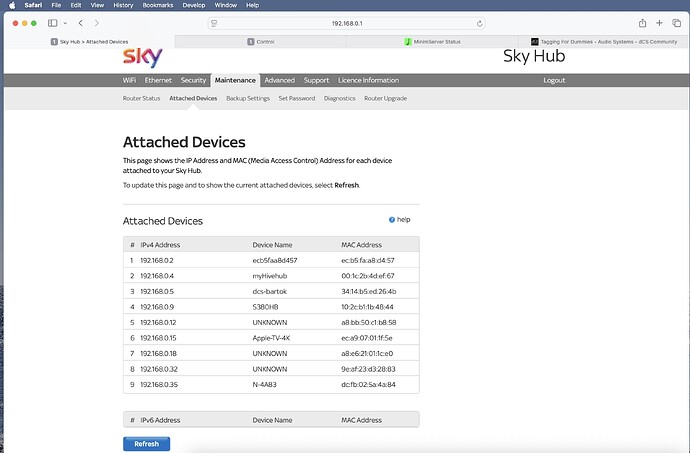Image resolution: width=690 pixels, height=453 pixels.
Task: Toggle the Safari sidebar icon
Action: click(x=52, y=23)
